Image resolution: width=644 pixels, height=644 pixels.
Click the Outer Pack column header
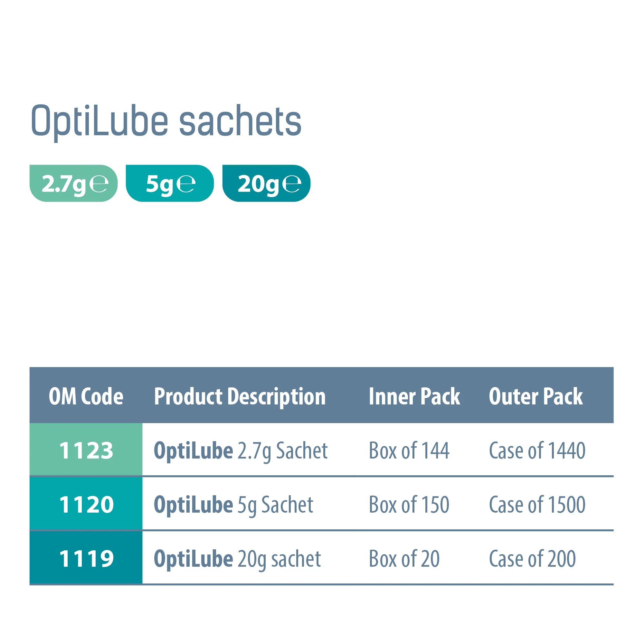tap(536, 396)
